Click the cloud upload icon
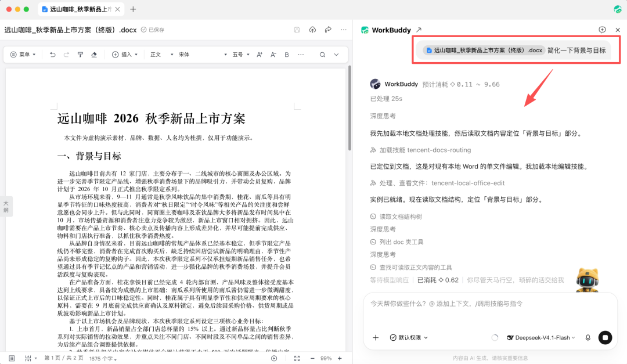The height and width of the screenshot is (364, 627). [313, 30]
